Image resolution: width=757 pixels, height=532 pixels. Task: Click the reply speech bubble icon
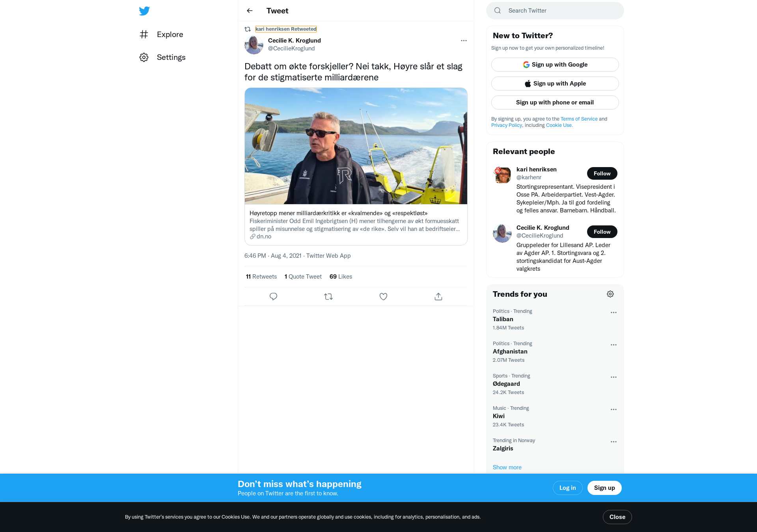click(x=273, y=296)
